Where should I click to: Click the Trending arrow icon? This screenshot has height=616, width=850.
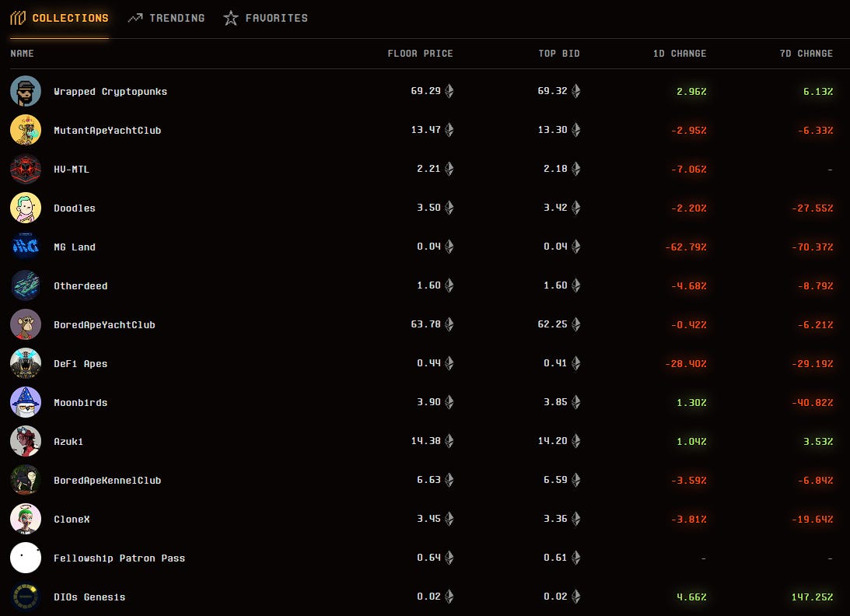[135, 18]
